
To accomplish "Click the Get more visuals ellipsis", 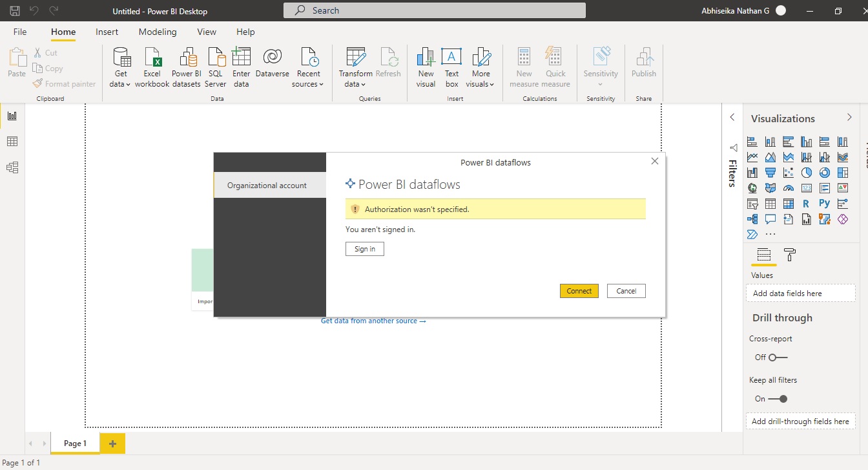I will pos(770,234).
